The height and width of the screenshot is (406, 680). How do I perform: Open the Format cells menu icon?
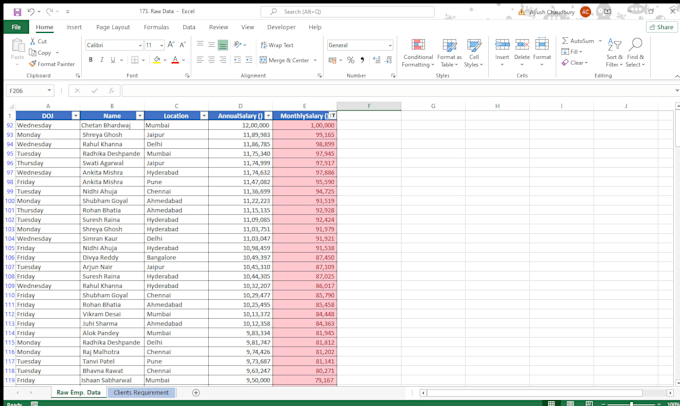click(x=542, y=44)
